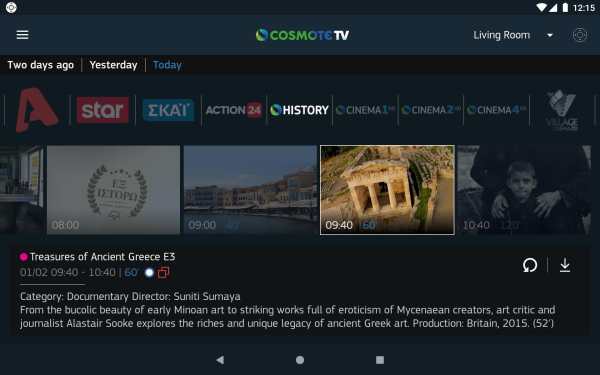
Task: Select the Today tab
Action: pyautogui.click(x=167, y=65)
